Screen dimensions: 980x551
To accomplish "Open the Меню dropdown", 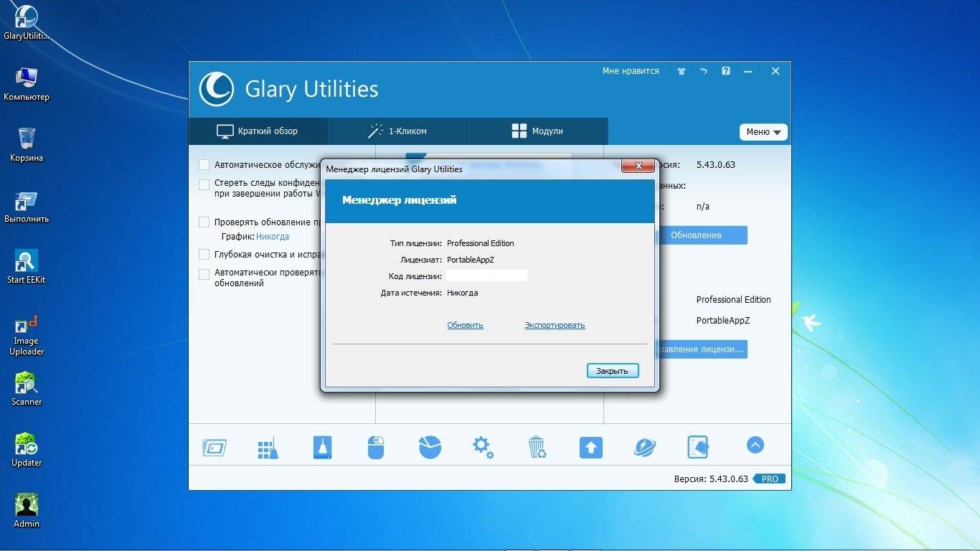I will coord(763,132).
